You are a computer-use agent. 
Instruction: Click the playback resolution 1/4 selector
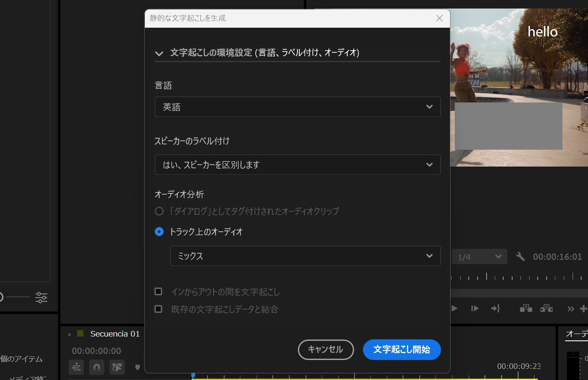point(479,256)
